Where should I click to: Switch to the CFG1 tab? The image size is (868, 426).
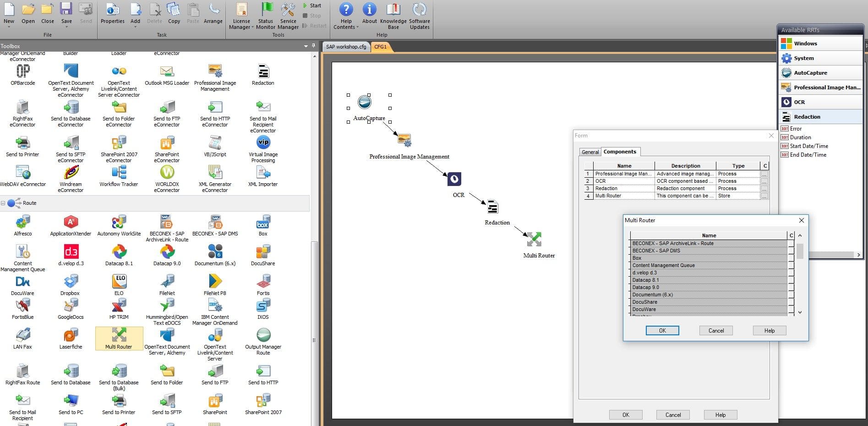pyautogui.click(x=381, y=47)
